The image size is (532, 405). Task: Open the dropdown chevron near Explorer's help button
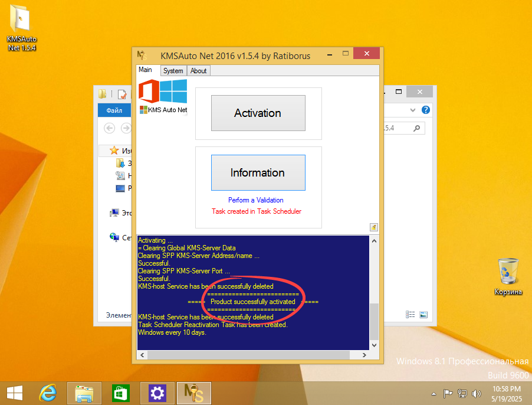[x=413, y=110]
